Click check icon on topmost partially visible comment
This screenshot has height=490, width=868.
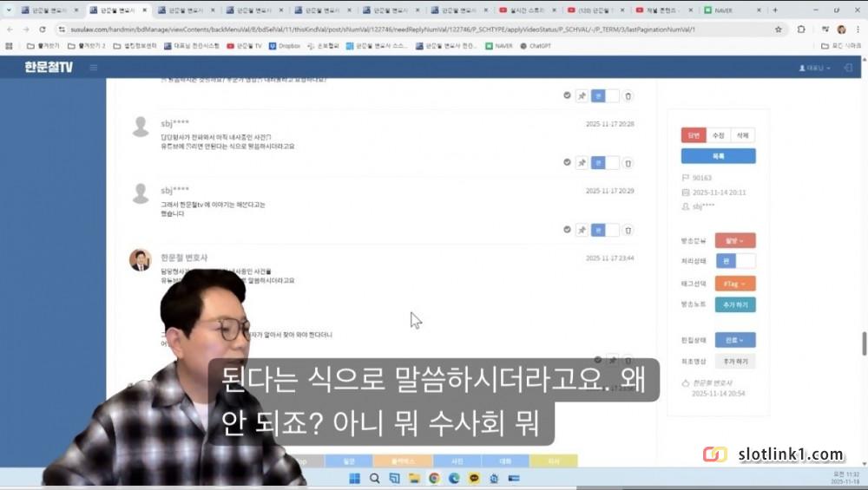567,95
